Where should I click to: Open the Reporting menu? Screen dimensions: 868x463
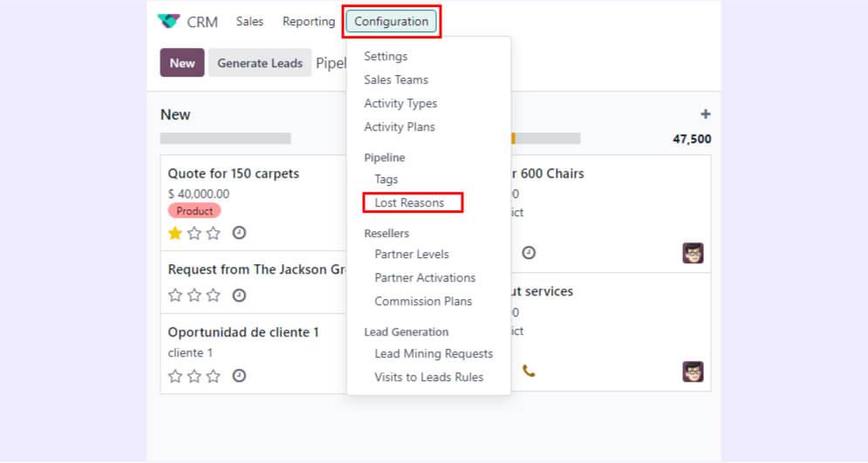[308, 22]
